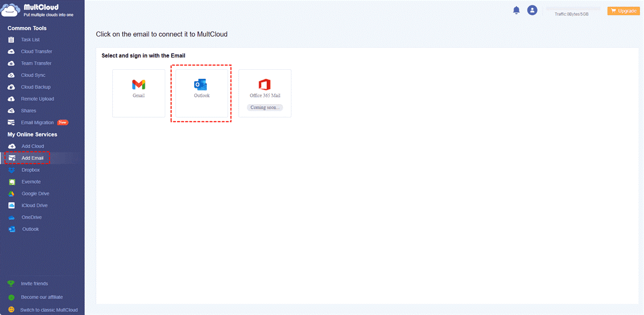
Task: Open the user account avatar icon
Action: tap(532, 10)
